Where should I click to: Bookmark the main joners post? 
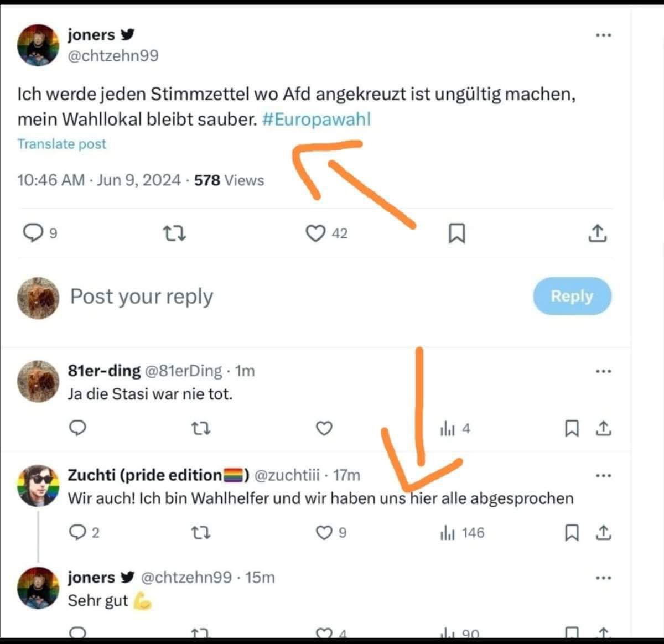pos(456,233)
